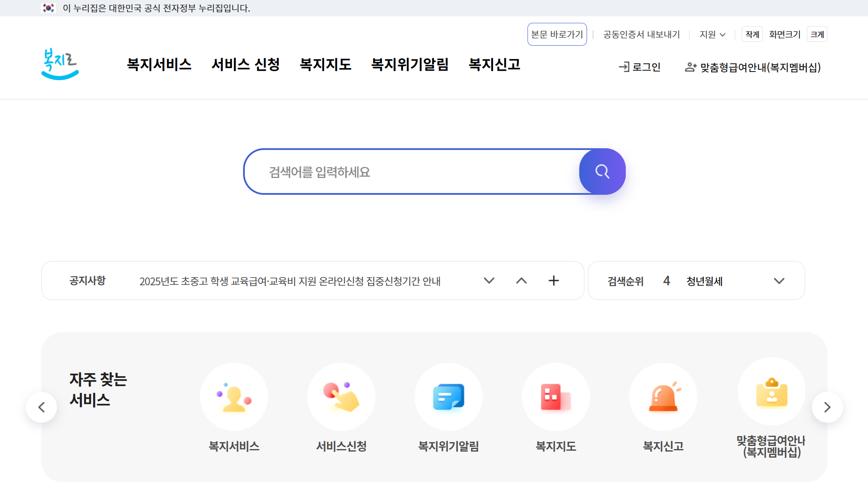Open the 복지위기알림 chat bubble icon
The width and height of the screenshot is (868, 499).
click(449, 397)
